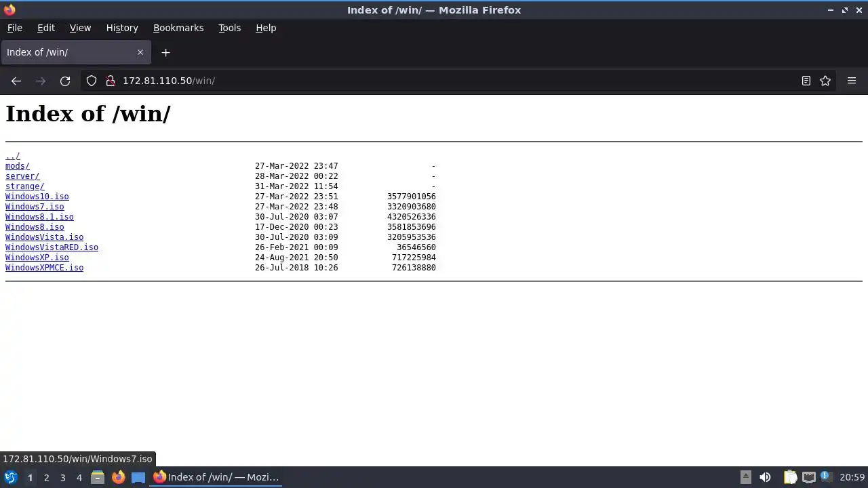Download Windows10.iso

pyautogui.click(x=37, y=197)
